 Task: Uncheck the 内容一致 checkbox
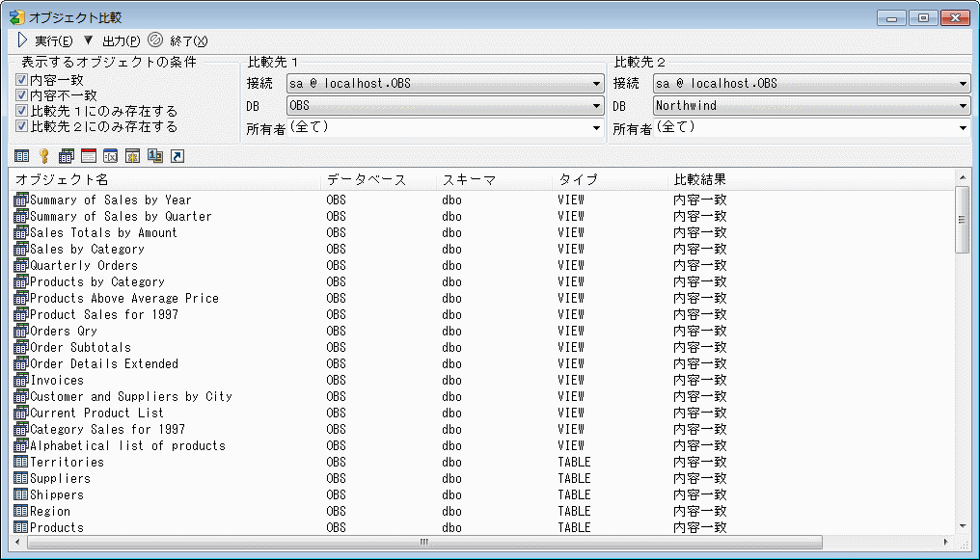click(x=22, y=80)
